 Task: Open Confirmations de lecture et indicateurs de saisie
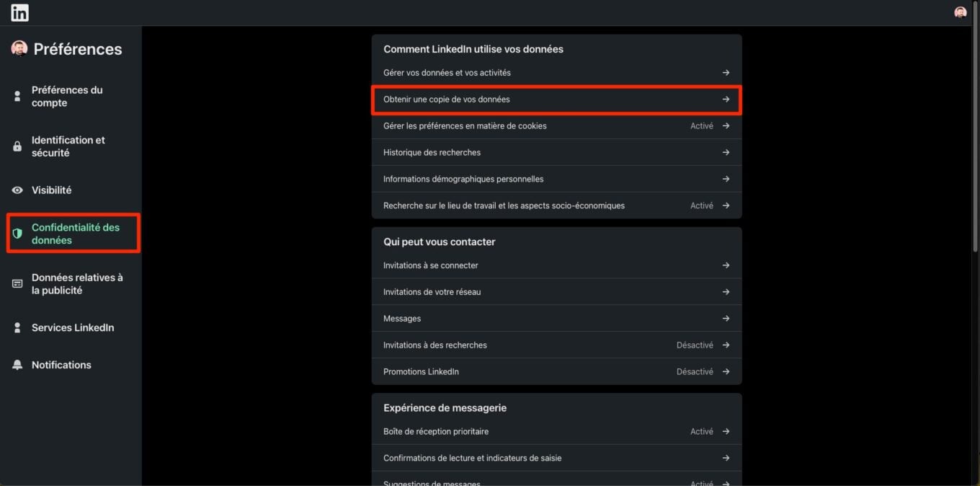pos(556,458)
